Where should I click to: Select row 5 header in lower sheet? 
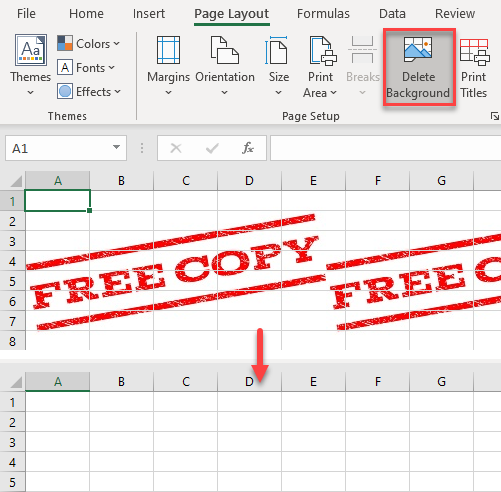pos(12,482)
